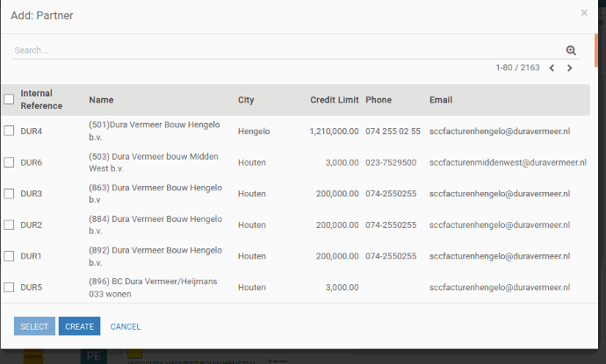Sort by Email column header

[x=441, y=100]
